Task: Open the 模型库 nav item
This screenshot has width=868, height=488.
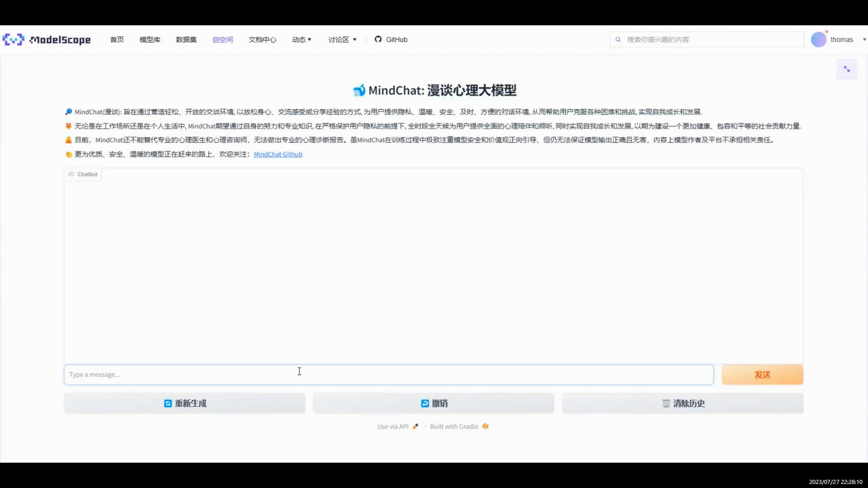Action: click(150, 39)
